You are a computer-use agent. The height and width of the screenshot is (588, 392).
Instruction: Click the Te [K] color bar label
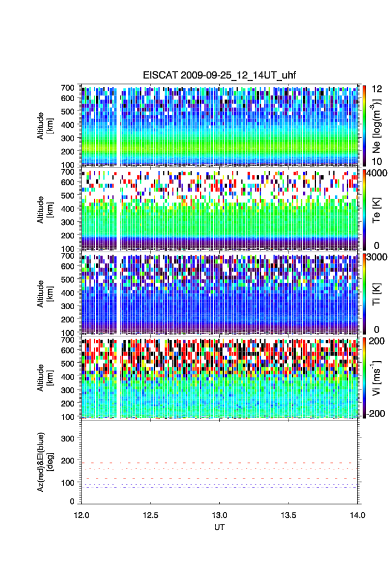coord(378,210)
